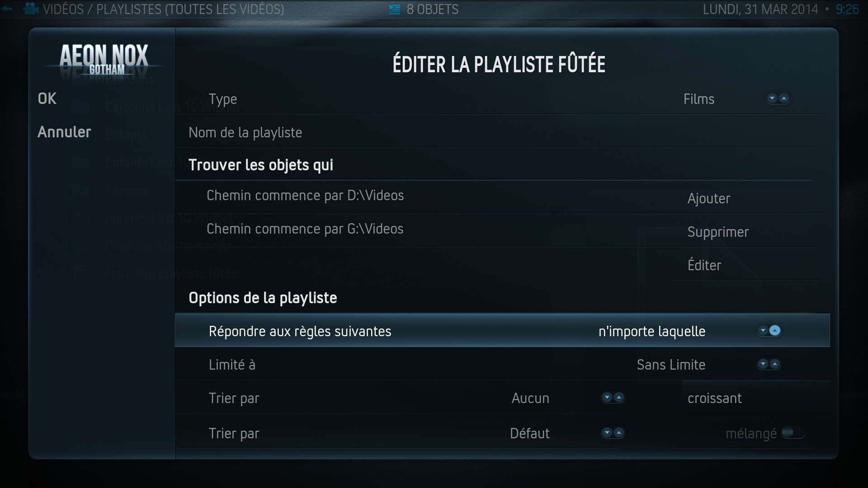Click the down arrow for n'importe laquelle
Image resolution: width=868 pixels, height=488 pixels.
point(763,331)
